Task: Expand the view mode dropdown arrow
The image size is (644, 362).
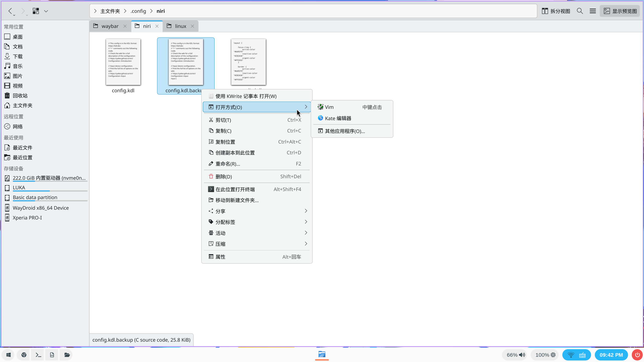Action: pos(46,11)
